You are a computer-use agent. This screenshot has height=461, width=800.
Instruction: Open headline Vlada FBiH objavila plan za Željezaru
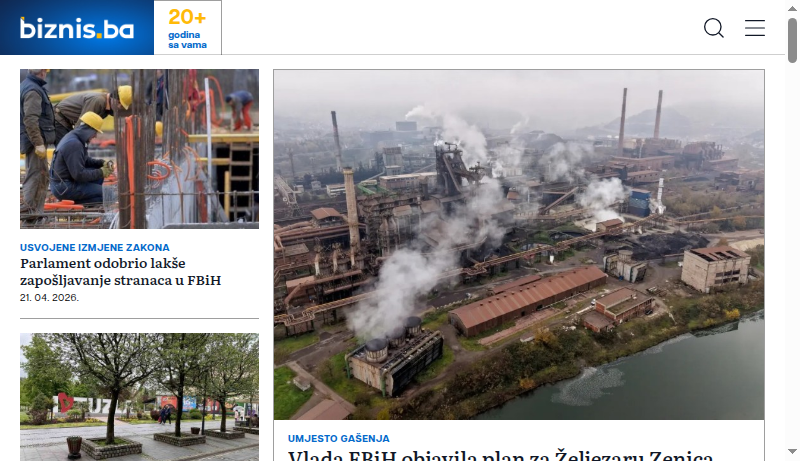[501, 455]
